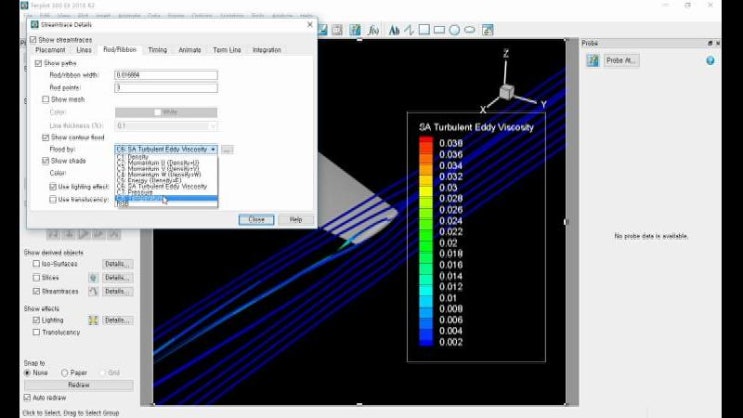Image resolution: width=743 pixels, height=418 pixels.
Task: Choose C7 Pressure from the dropdown list
Action: [142, 192]
